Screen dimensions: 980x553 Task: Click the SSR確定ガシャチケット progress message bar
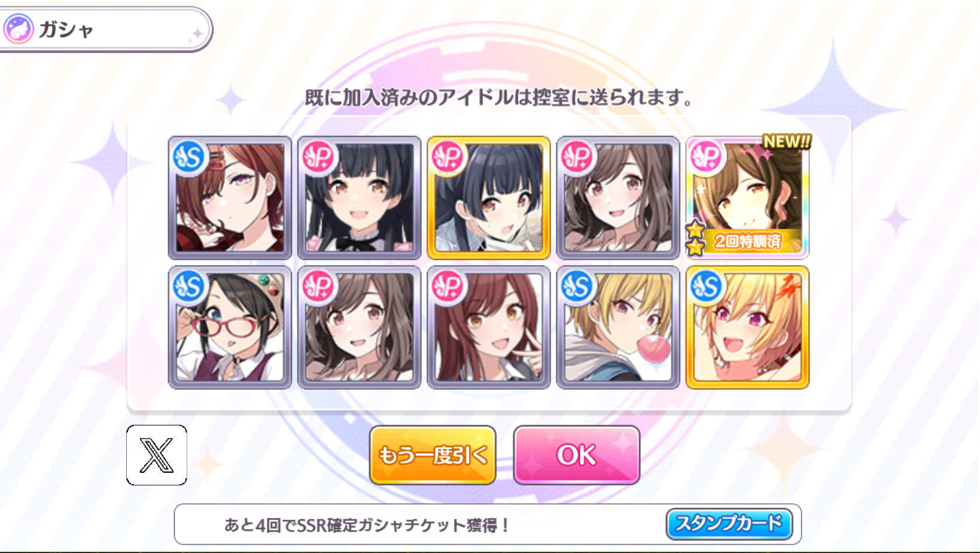click(x=488, y=524)
